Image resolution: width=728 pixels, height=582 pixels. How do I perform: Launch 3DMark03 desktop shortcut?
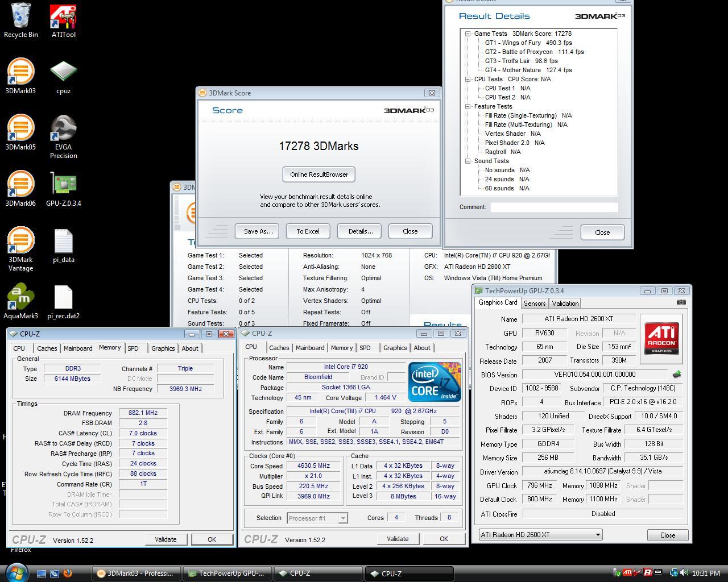(x=20, y=76)
